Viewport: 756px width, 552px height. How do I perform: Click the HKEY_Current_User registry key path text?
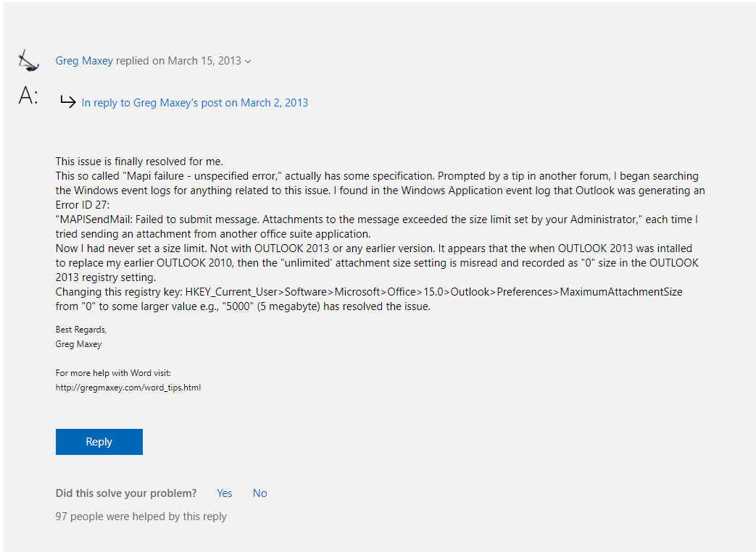(x=433, y=292)
